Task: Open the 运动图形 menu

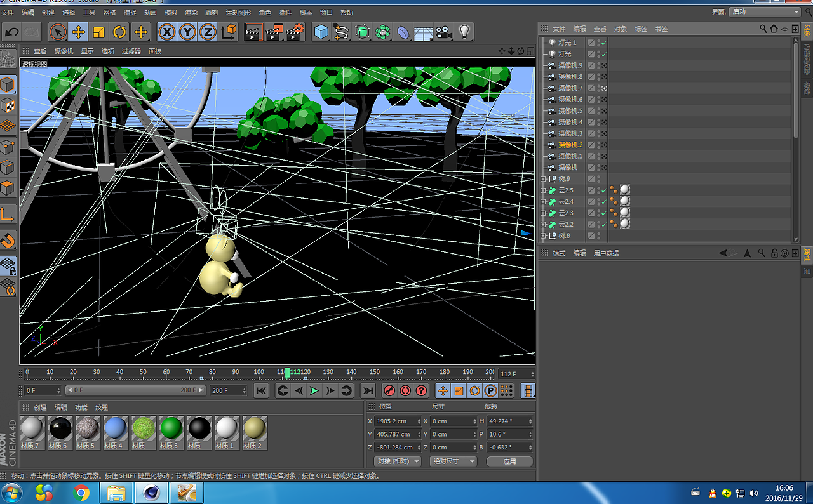Action: click(239, 12)
